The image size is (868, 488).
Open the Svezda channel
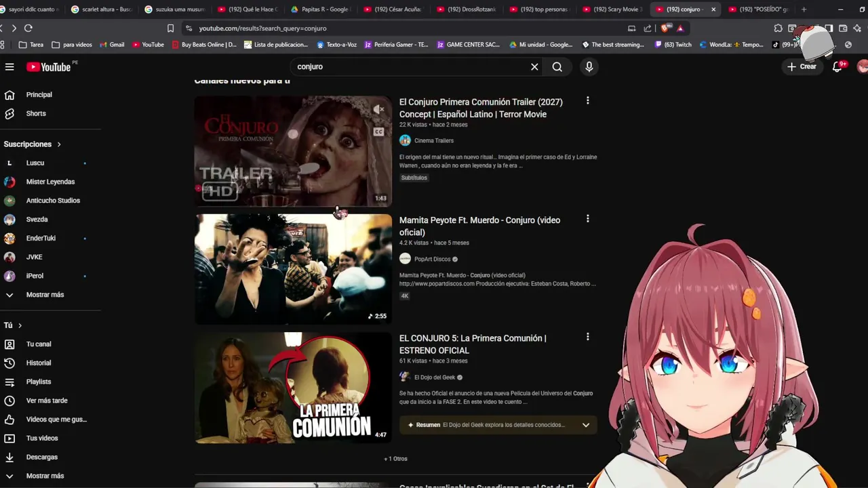(37, 220)
